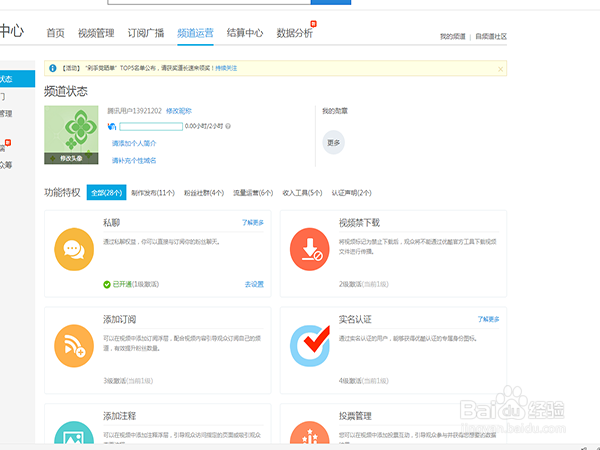
Task: Open the 管理 sidebar item
Action: click(6, 114)
